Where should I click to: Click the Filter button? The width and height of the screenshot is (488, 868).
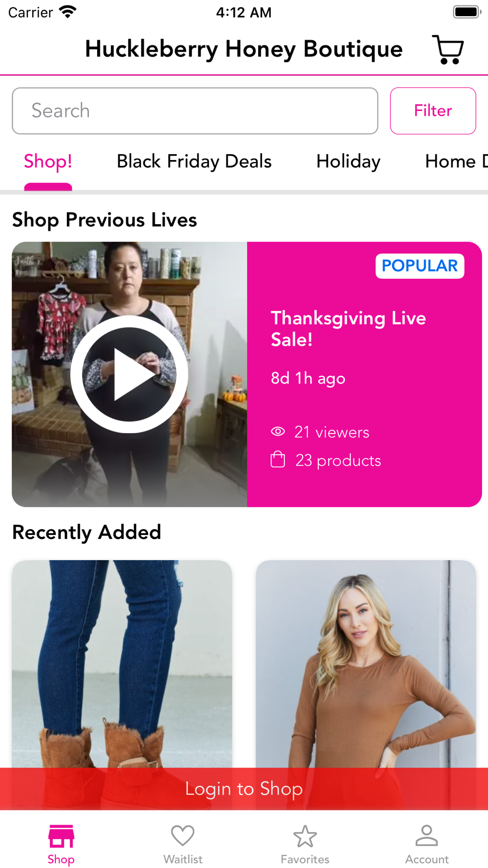point(433,111)
